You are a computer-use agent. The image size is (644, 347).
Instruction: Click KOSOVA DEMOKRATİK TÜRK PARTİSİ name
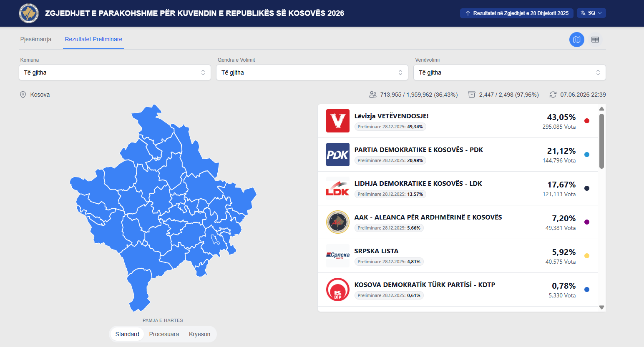tap(425, 285)
